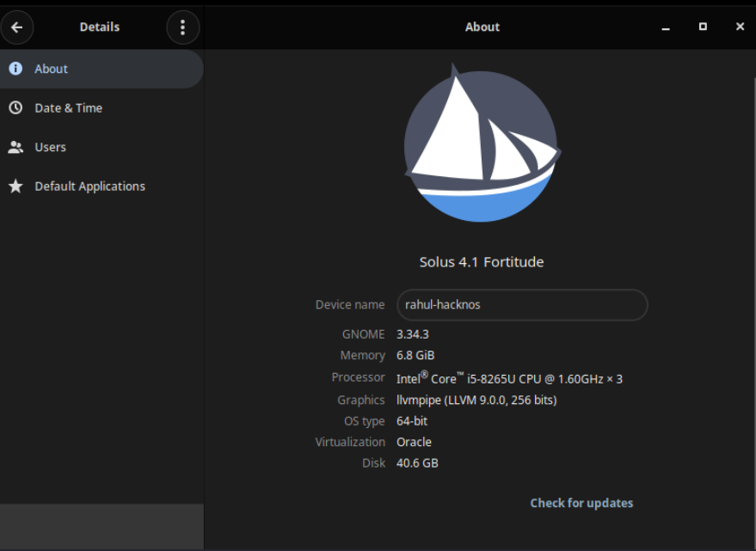Click the star icon beside Default Applications
The image size is (756, 551).
tap(15, 186)
